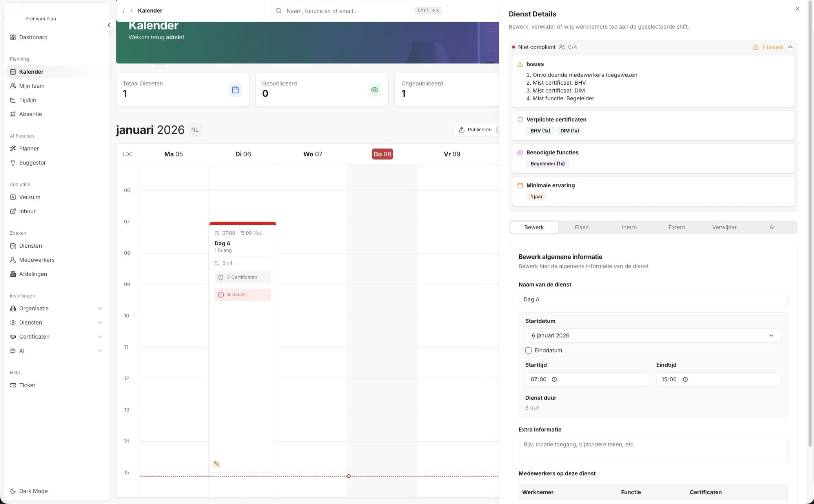Click the Naam van de dienst field

pos(652,299)
